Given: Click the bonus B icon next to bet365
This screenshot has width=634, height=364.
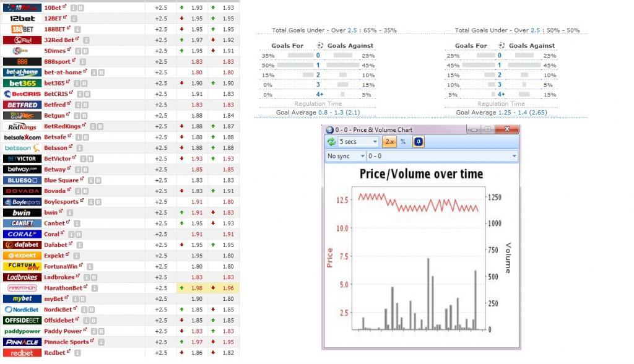Looking at the screenshot, I should click(84, 84).
